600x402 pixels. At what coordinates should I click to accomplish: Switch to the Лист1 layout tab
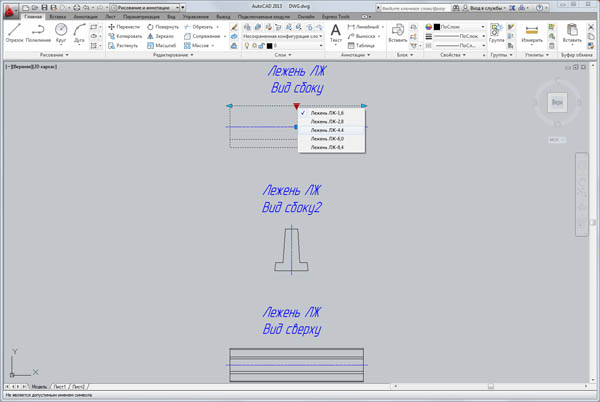[x=59, y=387]
